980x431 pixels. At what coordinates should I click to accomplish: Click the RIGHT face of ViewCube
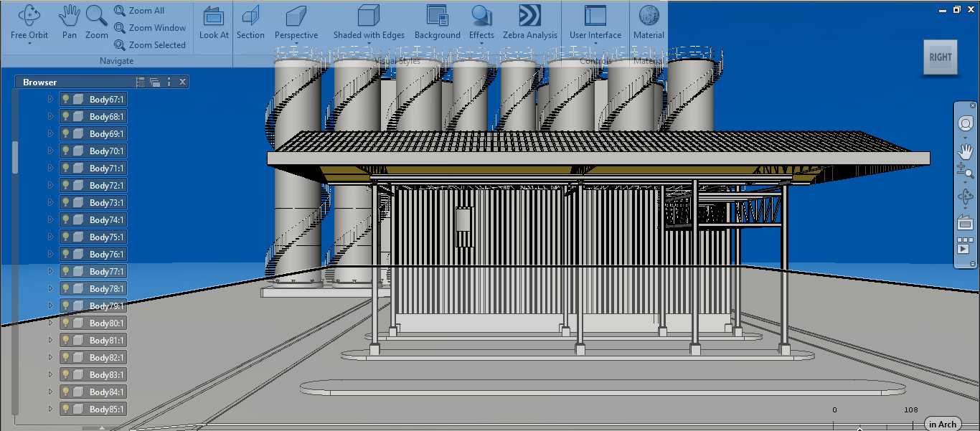940,57
